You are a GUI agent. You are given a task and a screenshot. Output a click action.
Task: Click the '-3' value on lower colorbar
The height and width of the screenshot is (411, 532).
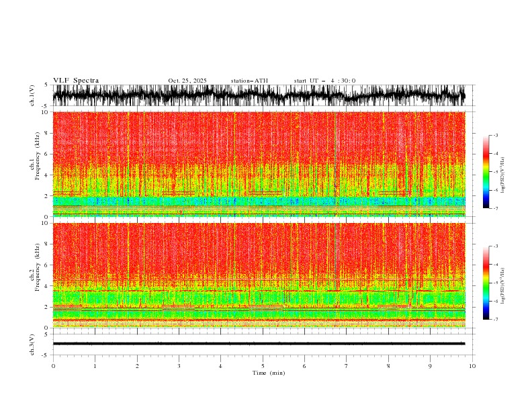(495, 246)
